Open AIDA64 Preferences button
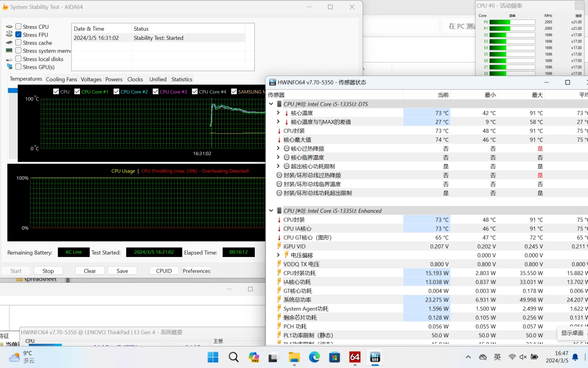588x368 pixels. [196, 271]
